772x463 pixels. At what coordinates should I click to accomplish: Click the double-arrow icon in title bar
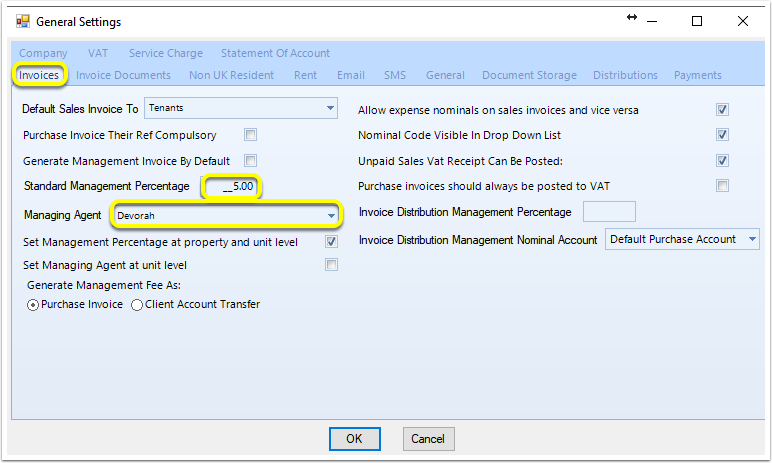[x=632, y=17]
